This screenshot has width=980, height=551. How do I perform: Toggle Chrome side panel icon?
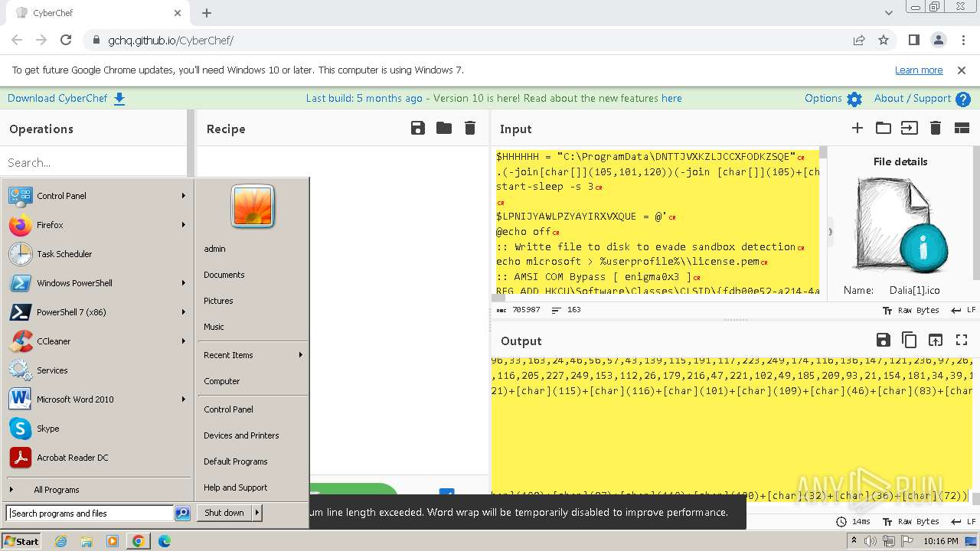[x=914, y=40]
